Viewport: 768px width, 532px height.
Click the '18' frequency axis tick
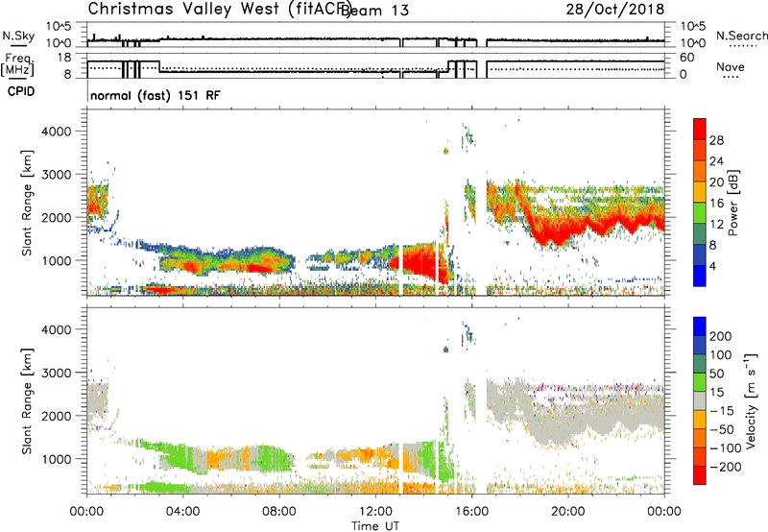(64, 58)
